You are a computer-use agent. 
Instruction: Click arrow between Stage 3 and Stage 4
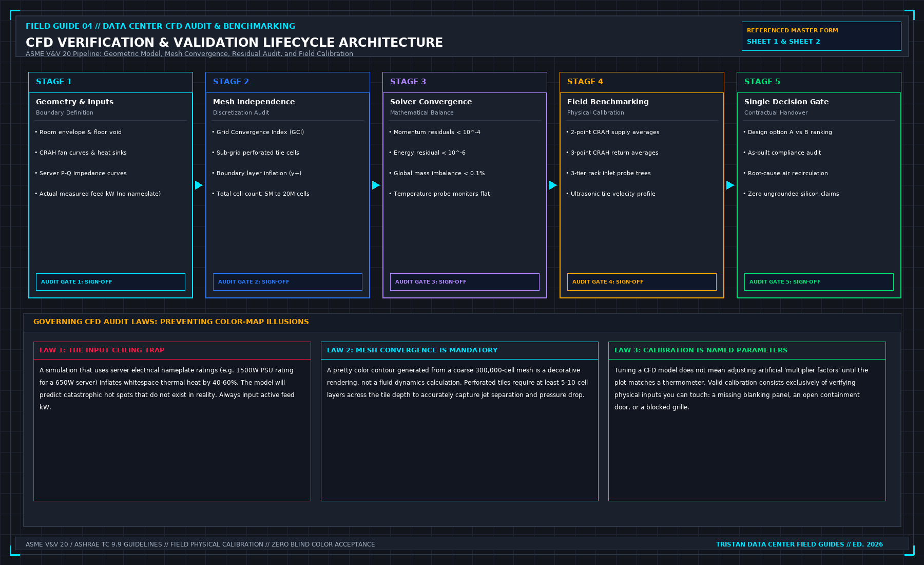click(x=553, y=185)
